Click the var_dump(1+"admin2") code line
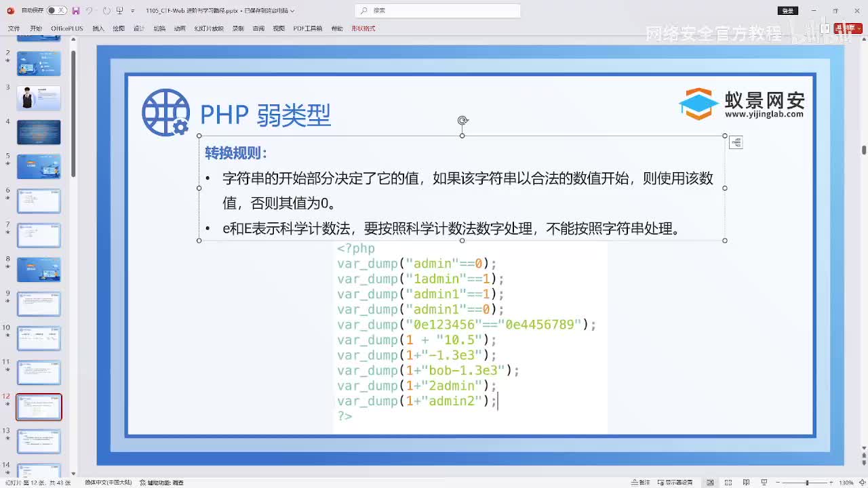 (417, 401)
